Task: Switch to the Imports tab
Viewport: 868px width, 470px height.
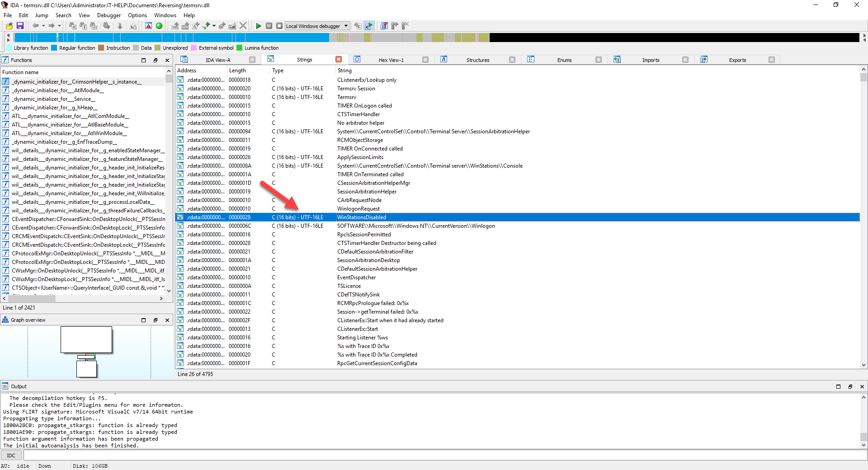Action: (x=651, y=60)
